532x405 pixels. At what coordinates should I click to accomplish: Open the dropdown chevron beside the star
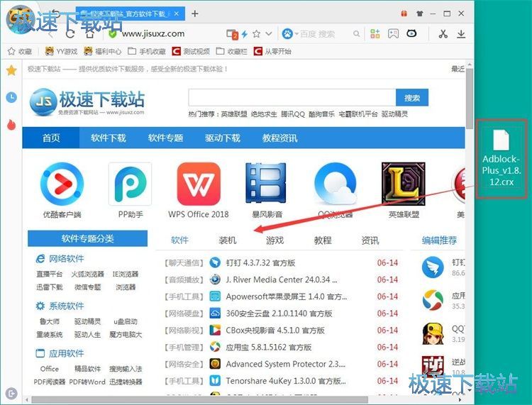(269, 33)
